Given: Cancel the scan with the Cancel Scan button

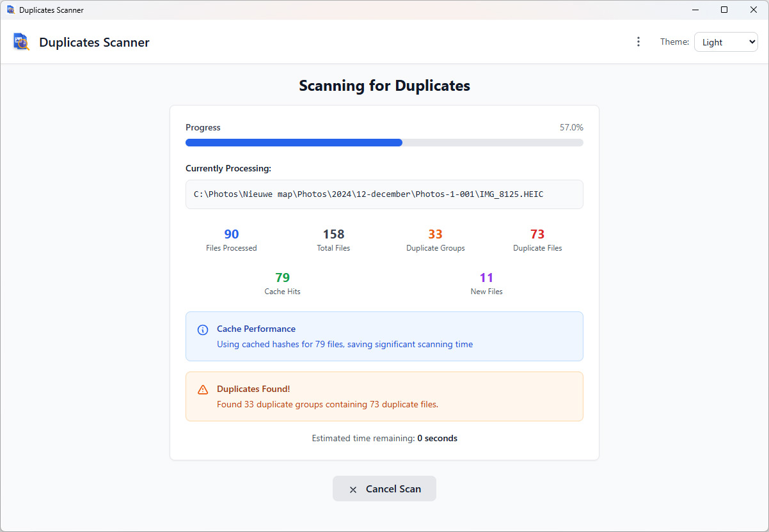Looking at the screenshot, I should pos(384,489).
